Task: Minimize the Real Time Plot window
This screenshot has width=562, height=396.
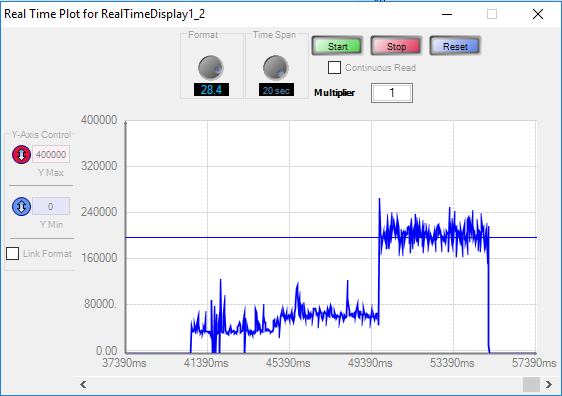Action: (447, 14)
